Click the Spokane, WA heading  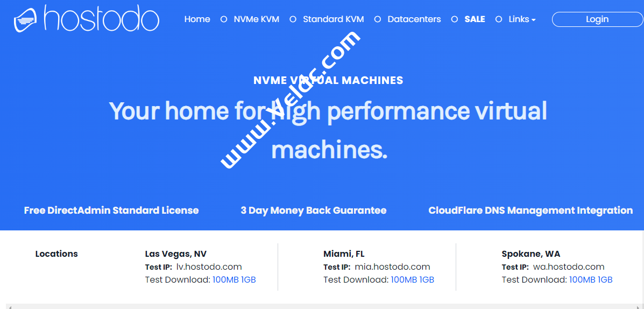pyautogui.click(x=530, y=254)
